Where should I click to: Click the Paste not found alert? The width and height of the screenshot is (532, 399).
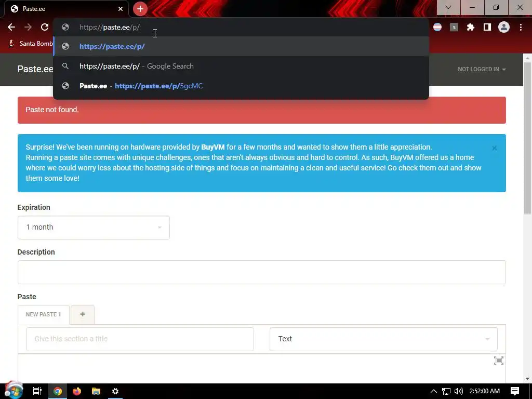262,110
